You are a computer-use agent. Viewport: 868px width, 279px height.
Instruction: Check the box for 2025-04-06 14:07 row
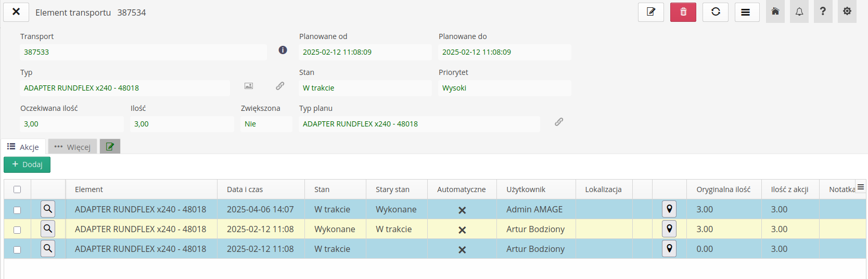click(x=17, y=210)
